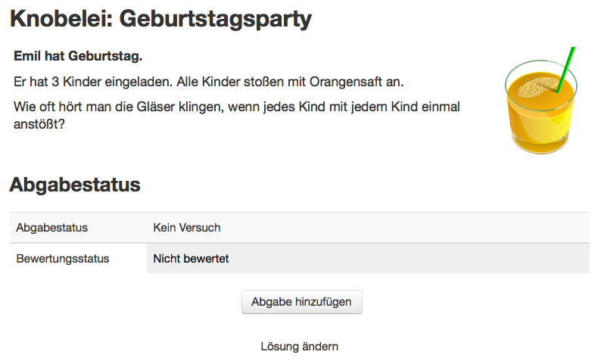Select the Bewertungsstatus row label
Screen dimensions: 601x364
[63, 259]
